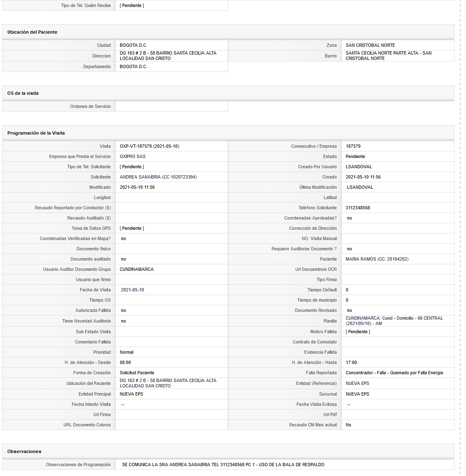Click the Visita value OXP-VT-187579
This screenshot has height=476, width=466.
[149, 146]
